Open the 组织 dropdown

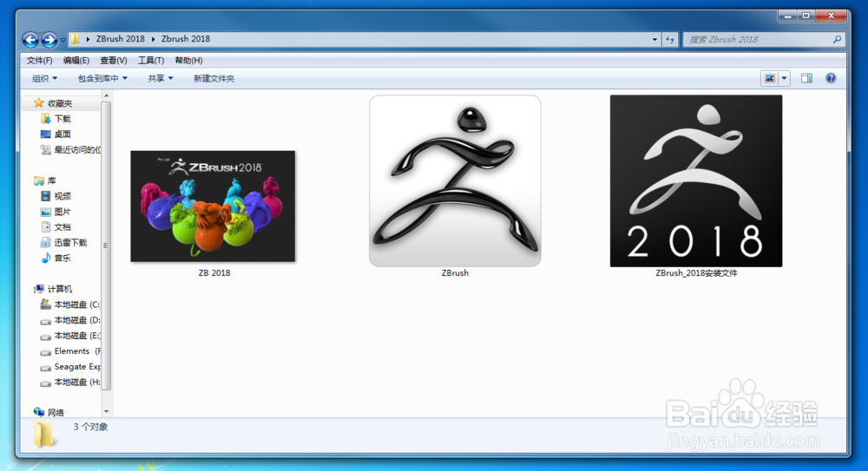[x=44, y=79]
